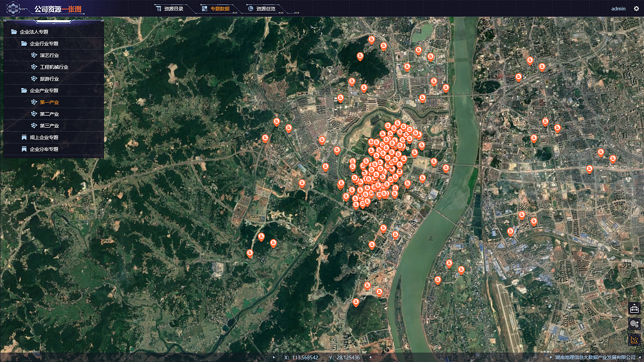Collapse the 企业法人专题 folder
644x362 pixels.
click(14, 32)
